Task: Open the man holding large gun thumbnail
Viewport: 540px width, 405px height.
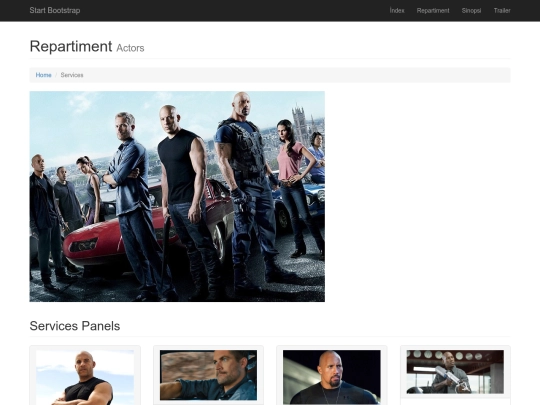Action: (x=455, y=372)
